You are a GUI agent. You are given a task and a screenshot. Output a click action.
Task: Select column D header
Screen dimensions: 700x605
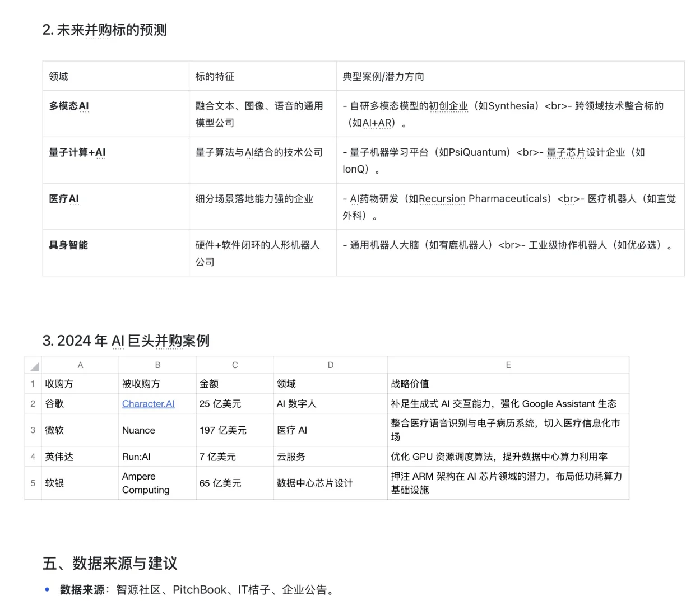[x=331, y=365]
